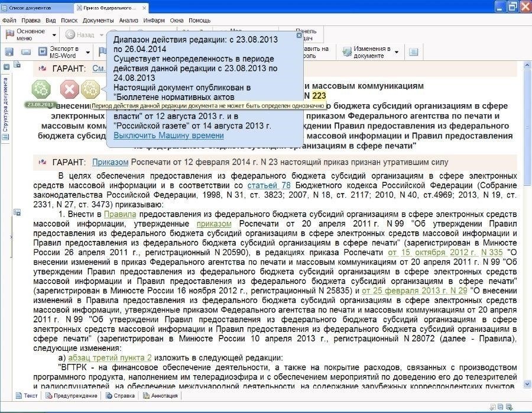Go back with the Назад button

point(80,35)
